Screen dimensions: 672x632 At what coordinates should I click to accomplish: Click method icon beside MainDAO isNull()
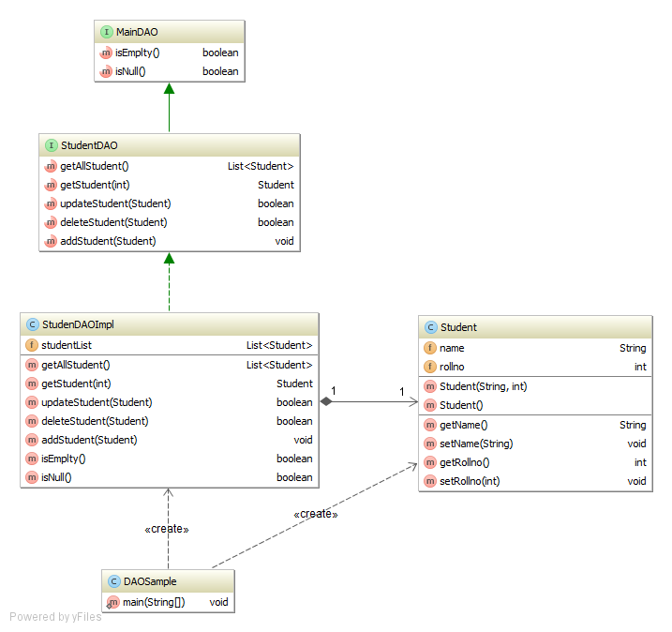106,71
